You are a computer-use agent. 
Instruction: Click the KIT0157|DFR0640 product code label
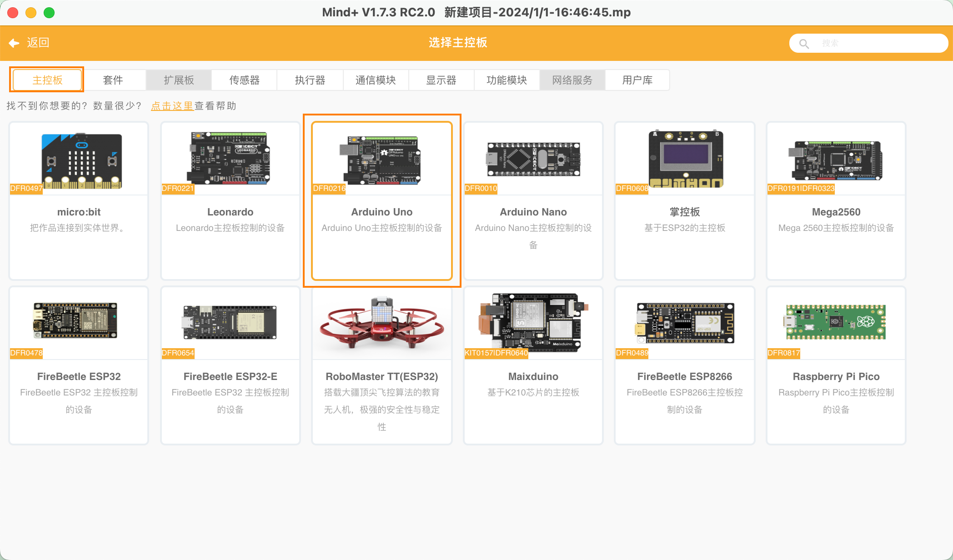click(x=497, y=353)
